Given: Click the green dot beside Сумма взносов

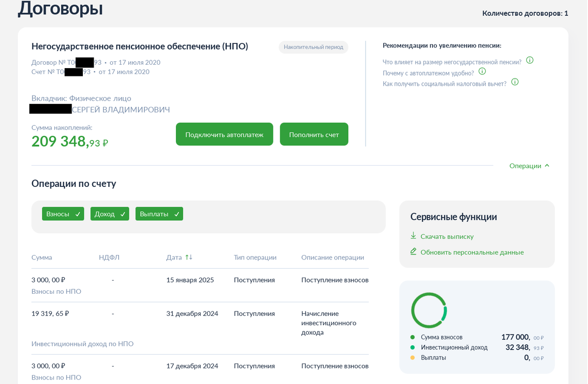Looking at the screenshot, I should 413,337.
